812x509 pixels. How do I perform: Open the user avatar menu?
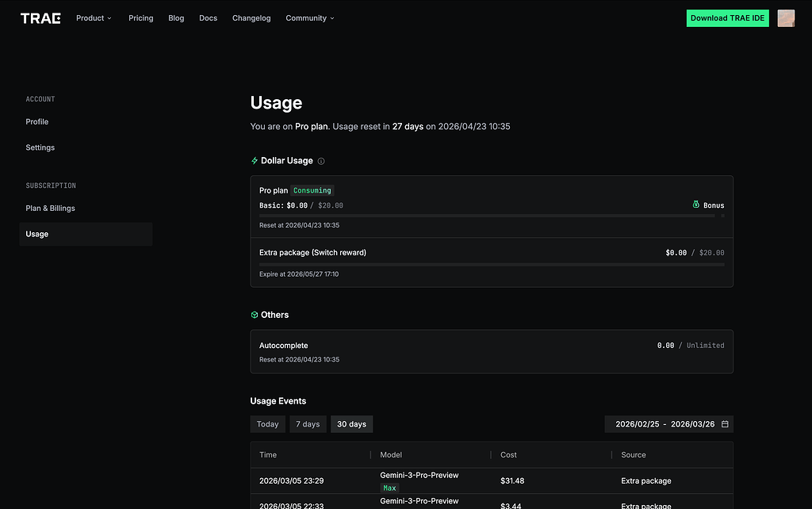[x=786, y=18]
